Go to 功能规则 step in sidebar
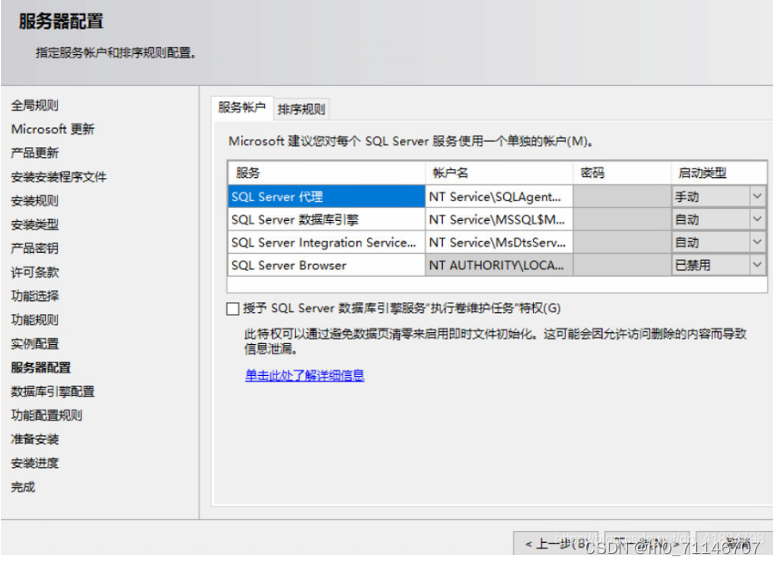 (35, 320)
